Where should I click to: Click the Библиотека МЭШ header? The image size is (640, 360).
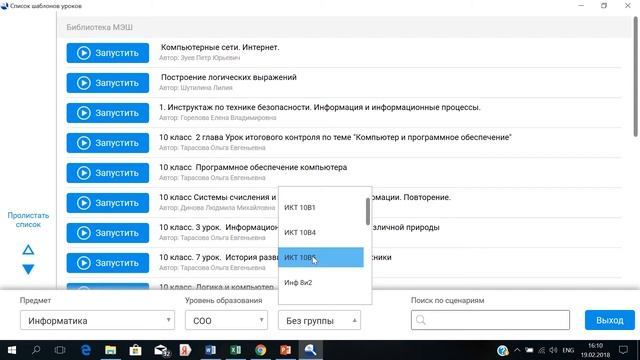100,27
